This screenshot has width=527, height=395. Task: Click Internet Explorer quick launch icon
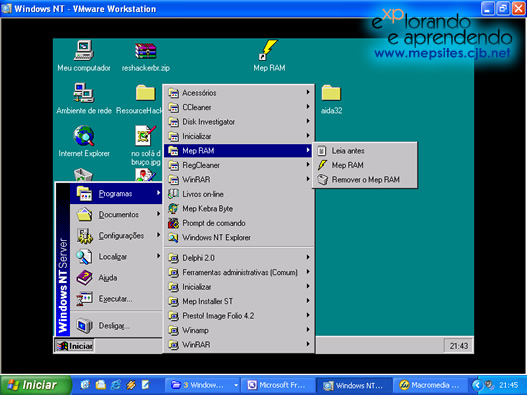116,385
